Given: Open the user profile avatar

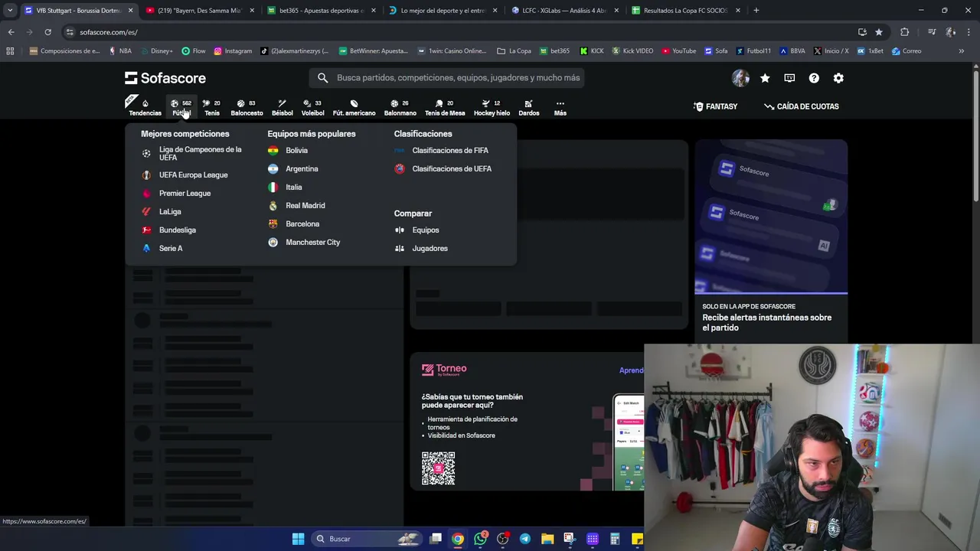Looking at the screenshot, I should point(740,78).
